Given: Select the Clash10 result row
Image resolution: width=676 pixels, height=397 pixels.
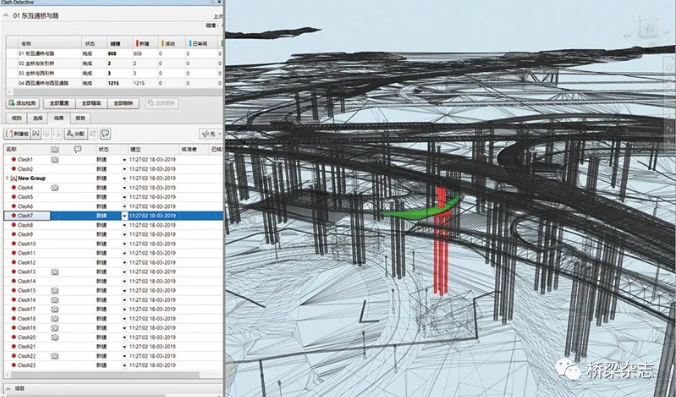Looking at the screenshot, I should (113, 244).
